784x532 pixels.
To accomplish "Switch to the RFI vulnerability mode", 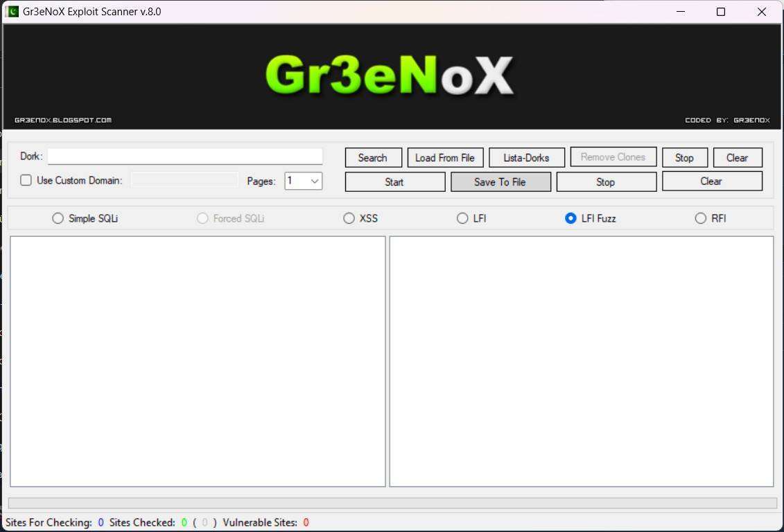I will [x=701, y=218].
